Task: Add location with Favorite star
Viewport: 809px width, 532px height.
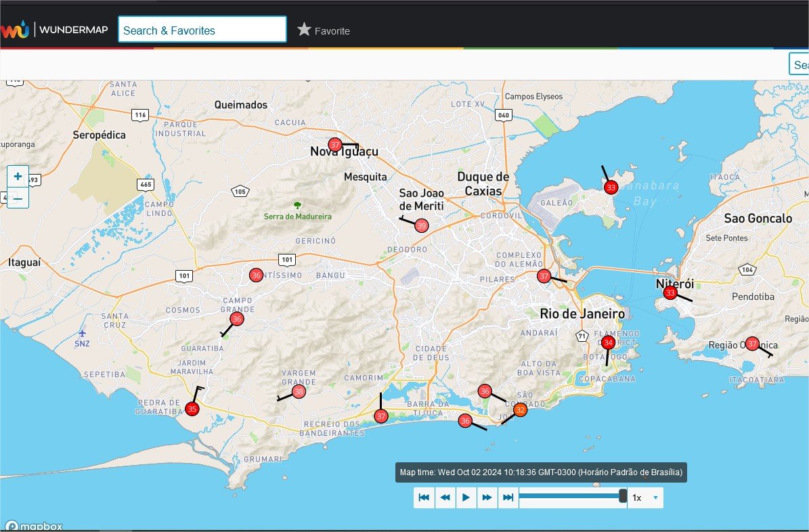Action: tap(324, 30)
